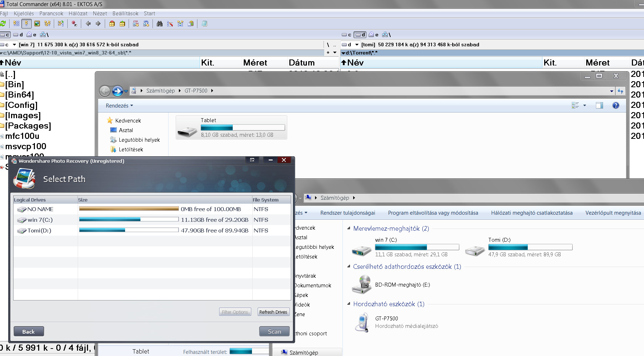This screenshot has width=644, height=356.
Task: Open FTP connect toolbar icon
Action: point(136,23)
